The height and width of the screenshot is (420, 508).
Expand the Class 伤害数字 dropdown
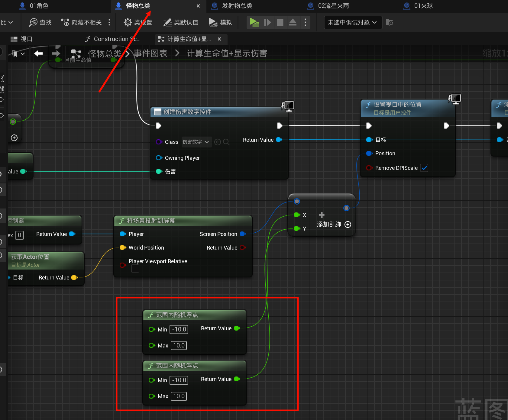pyautogui.click(x=196, y=142)
